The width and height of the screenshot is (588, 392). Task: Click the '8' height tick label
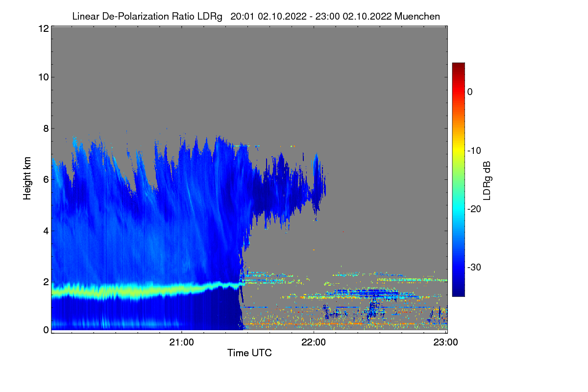coord(45,128)
